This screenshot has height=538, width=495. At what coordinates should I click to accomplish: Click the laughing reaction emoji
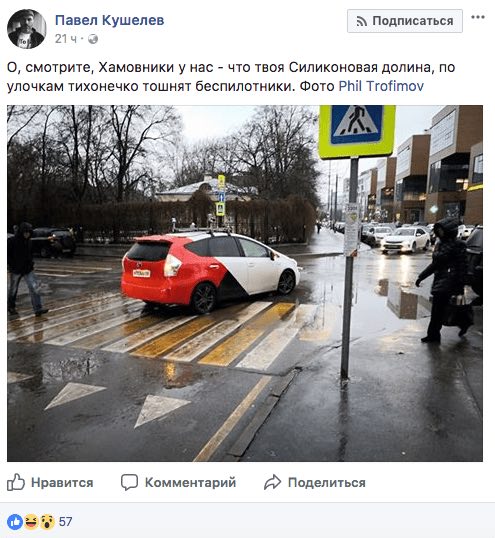pyautogui.click(x=31, y=522)
